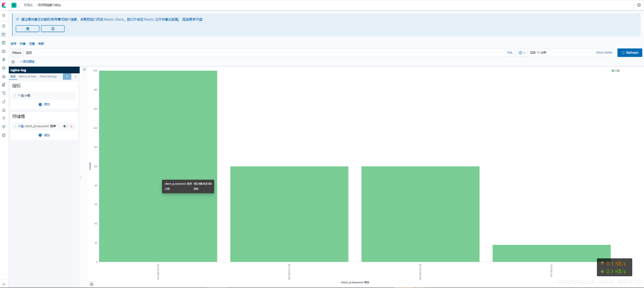The height and width of the screenshot is (288, 644).
Task: Click the nginx-log index pattern title
Action: point(18,70)
